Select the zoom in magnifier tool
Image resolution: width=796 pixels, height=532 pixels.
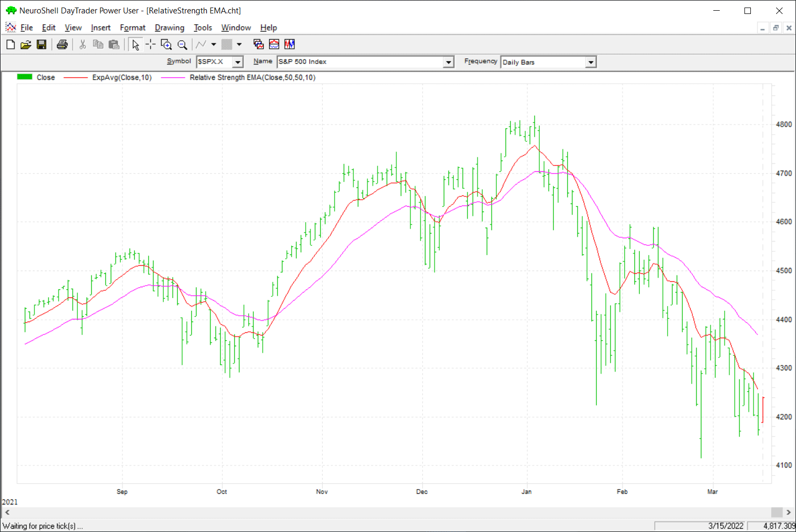167,45
